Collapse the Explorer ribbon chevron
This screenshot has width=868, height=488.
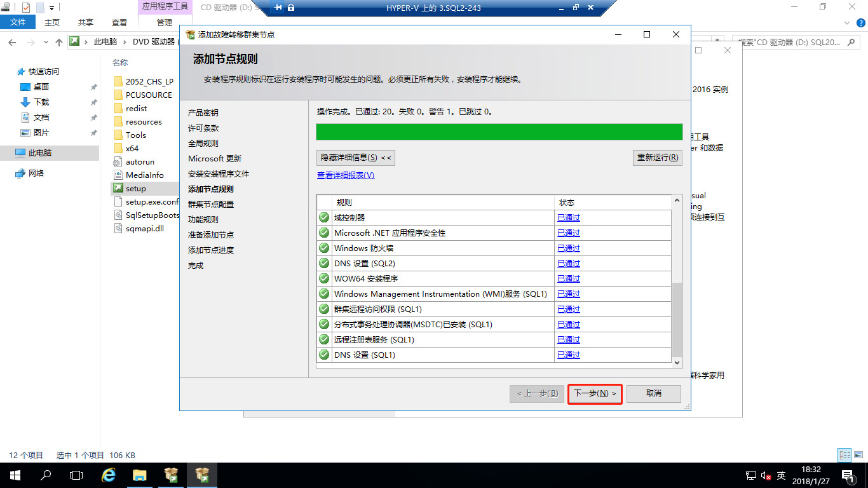coord(846,22)
